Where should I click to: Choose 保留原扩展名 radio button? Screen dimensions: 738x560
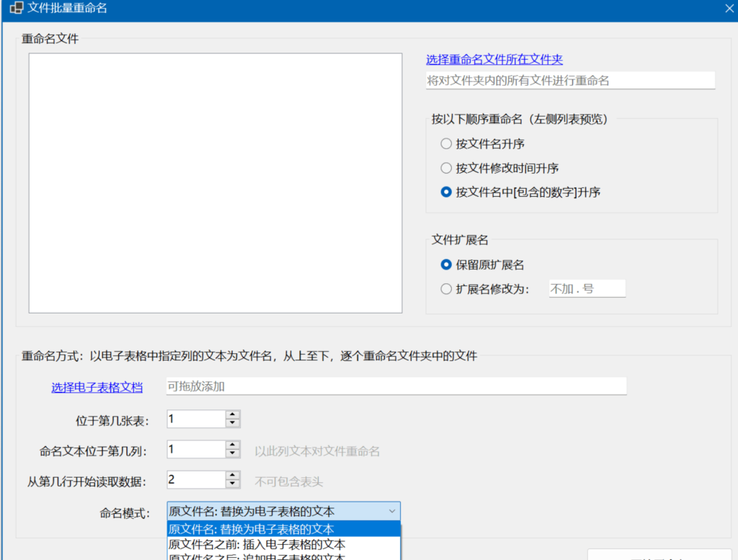click(446, 265)
